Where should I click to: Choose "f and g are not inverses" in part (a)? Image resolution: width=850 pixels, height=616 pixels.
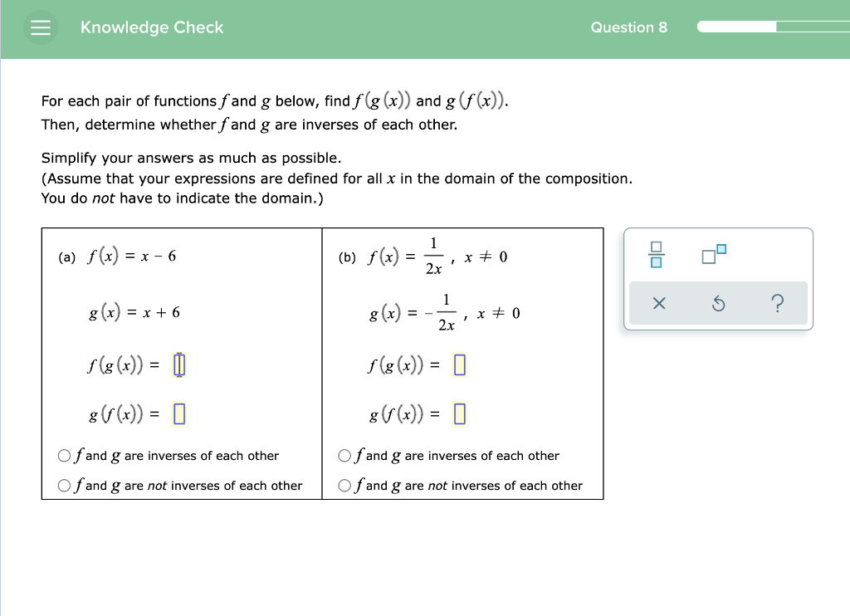(x=64, y=485)
